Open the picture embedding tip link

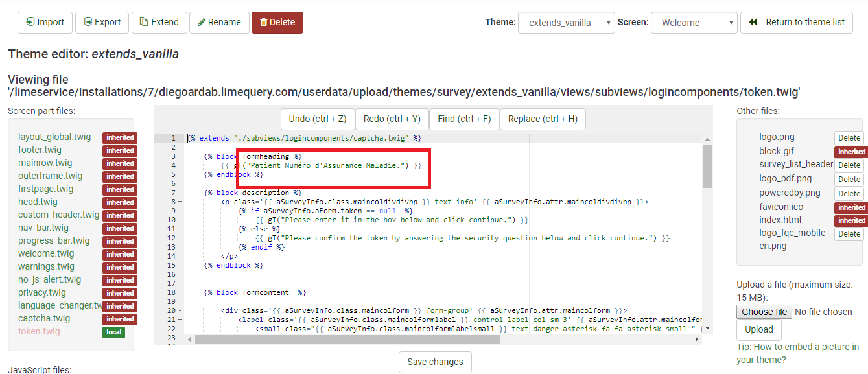(x=797, y=353)
